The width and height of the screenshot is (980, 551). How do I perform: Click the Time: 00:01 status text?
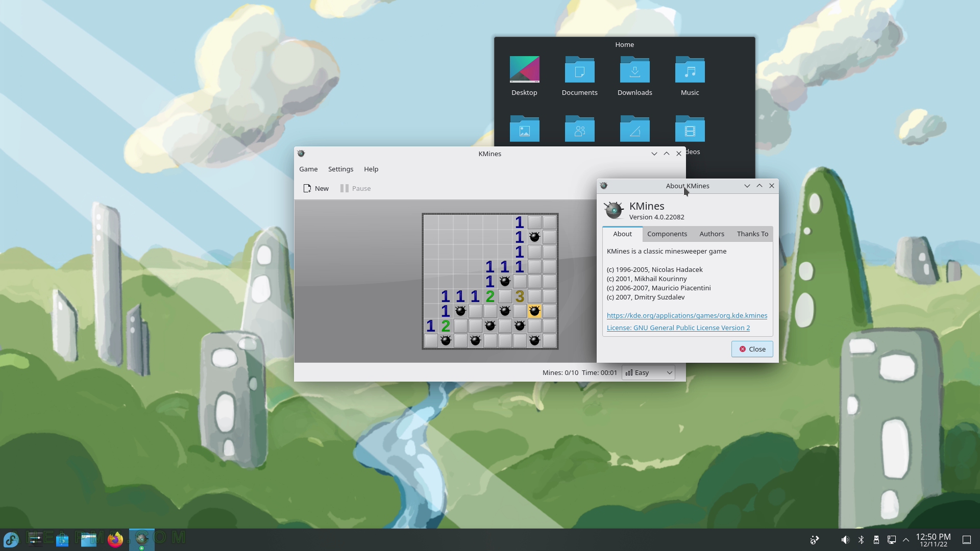(599, 372)
